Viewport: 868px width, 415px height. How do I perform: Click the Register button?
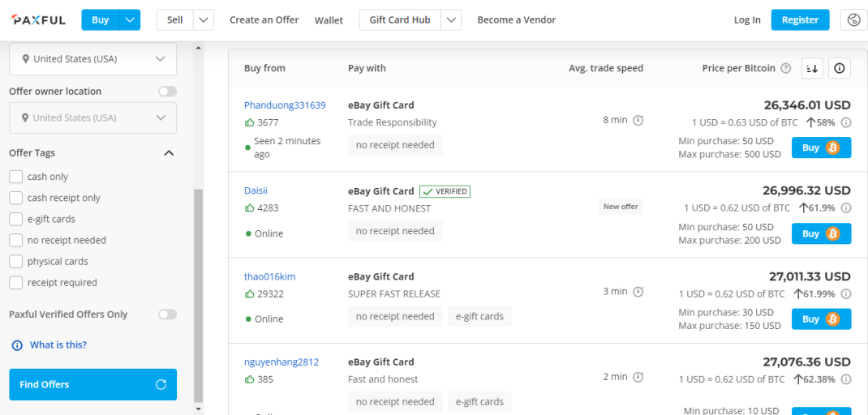800,20
